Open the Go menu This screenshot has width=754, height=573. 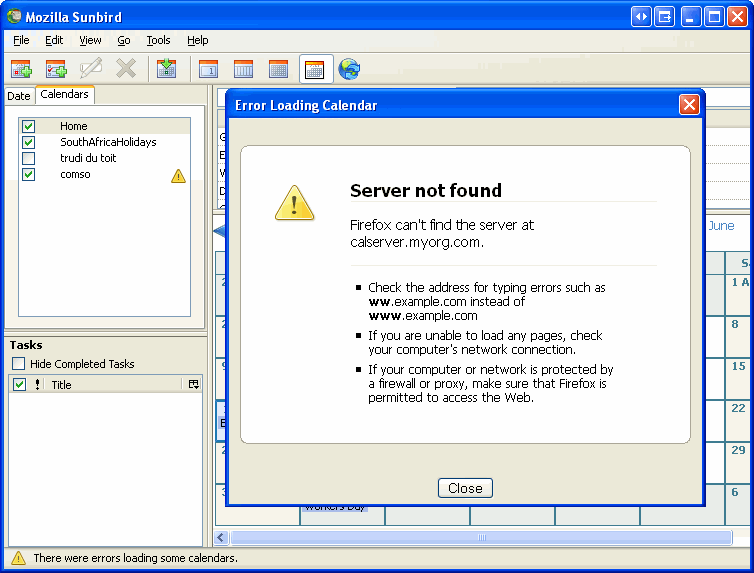coord(124,40)
